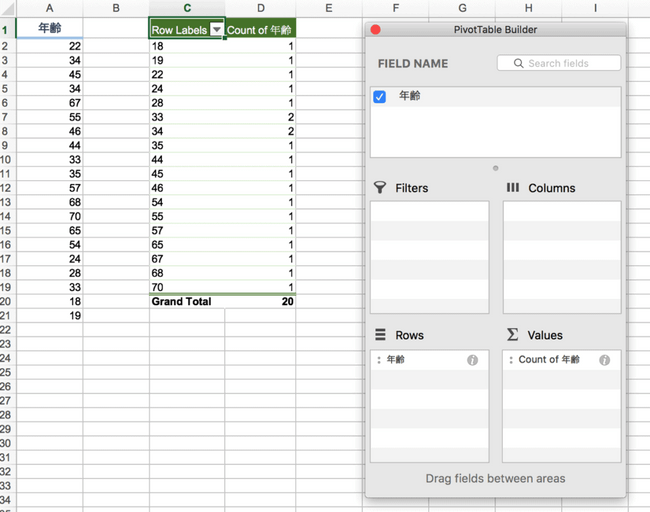
Task: Click the Grand Total cell
Action: coord(187,301)
